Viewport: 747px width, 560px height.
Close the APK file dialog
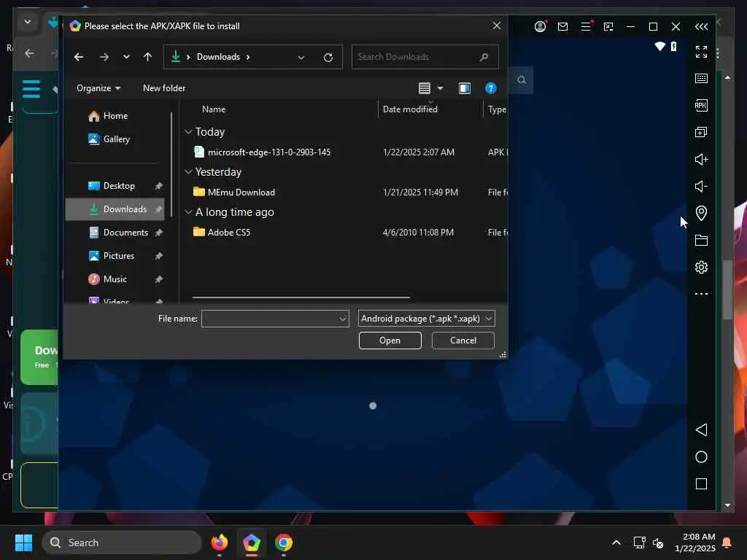click(496, 26)
